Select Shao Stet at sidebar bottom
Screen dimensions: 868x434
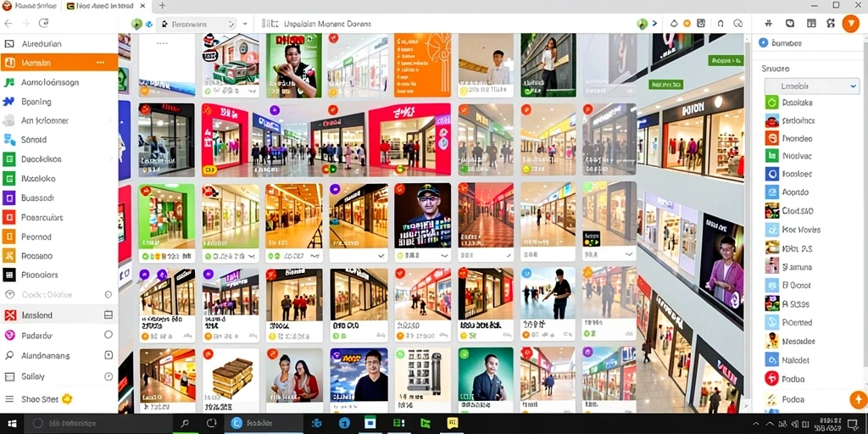[39, 399]
